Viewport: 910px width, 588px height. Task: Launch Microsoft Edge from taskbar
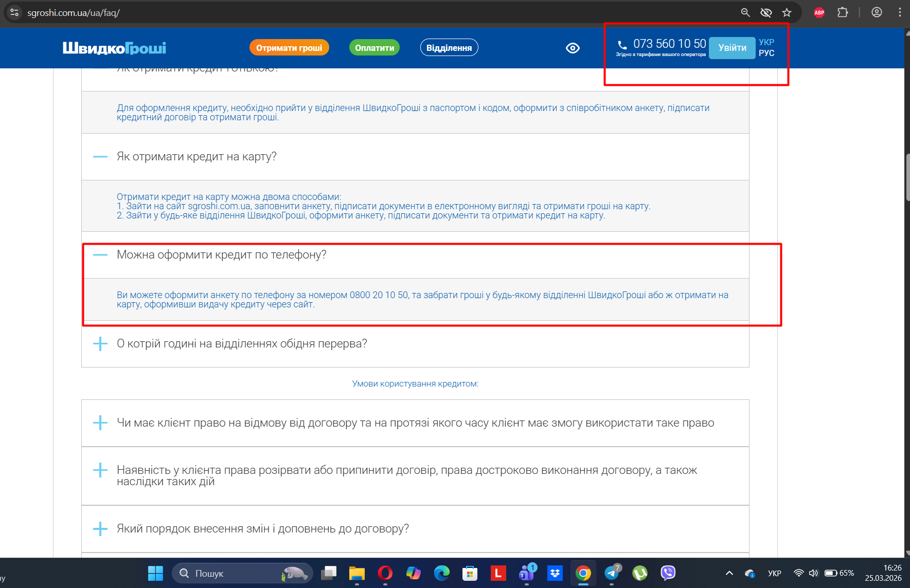click(x=442, y=573)
